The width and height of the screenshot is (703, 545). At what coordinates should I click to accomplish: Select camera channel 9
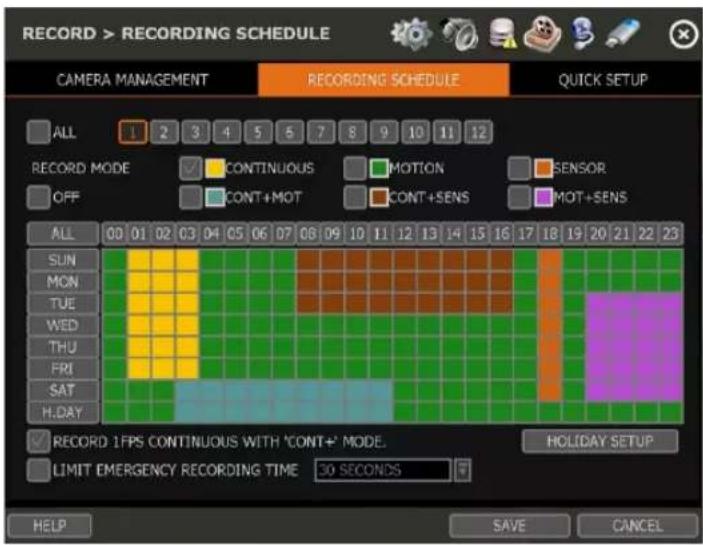tap(384, 132)
